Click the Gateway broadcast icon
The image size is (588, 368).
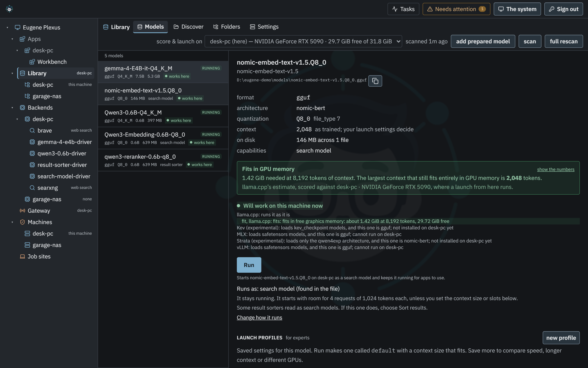(x=22, y=211)
